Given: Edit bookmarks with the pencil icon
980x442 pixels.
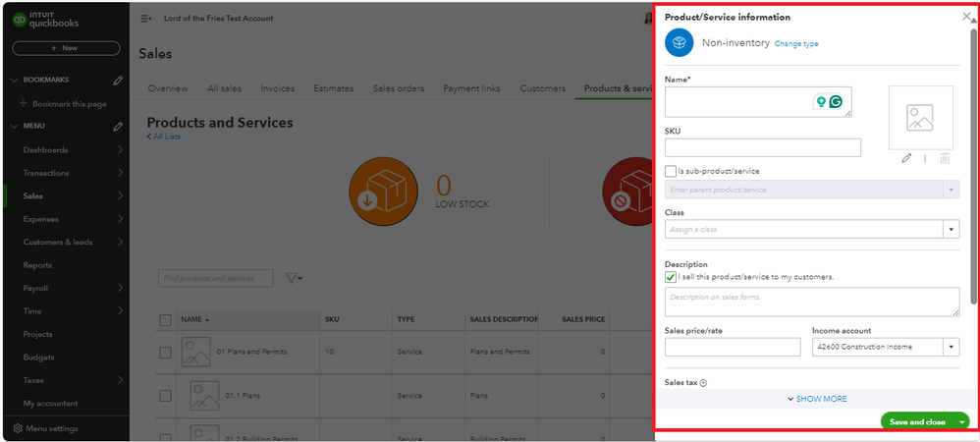Looking at the screenshot, I should click(118, 80).
